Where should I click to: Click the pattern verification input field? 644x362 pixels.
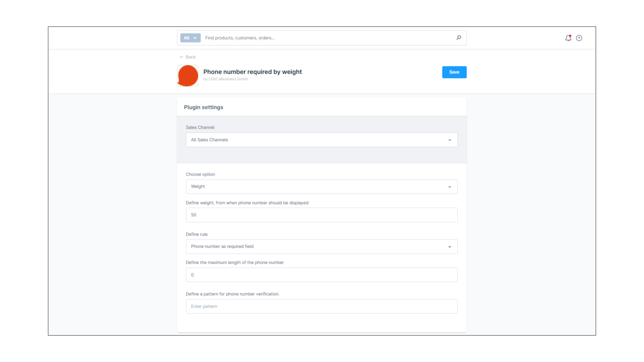(x=322, y=306)
